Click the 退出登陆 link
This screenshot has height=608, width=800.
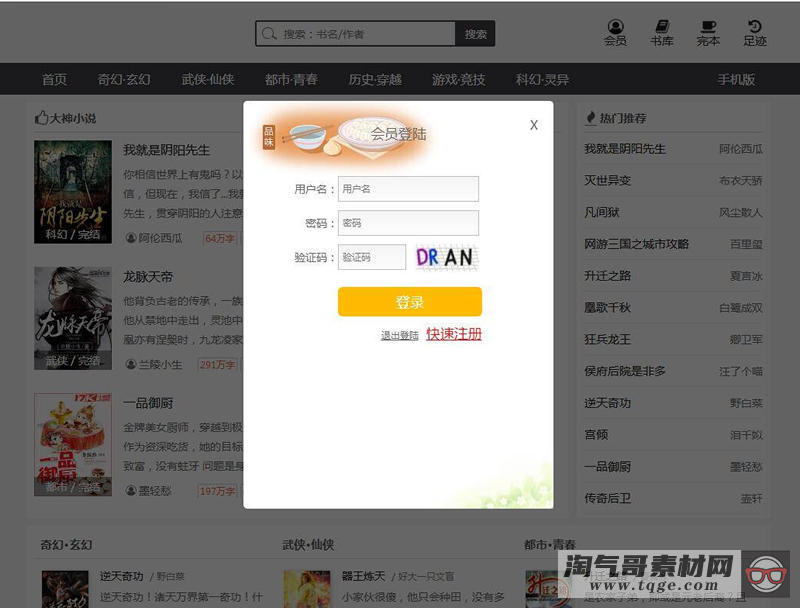[399, 335]
